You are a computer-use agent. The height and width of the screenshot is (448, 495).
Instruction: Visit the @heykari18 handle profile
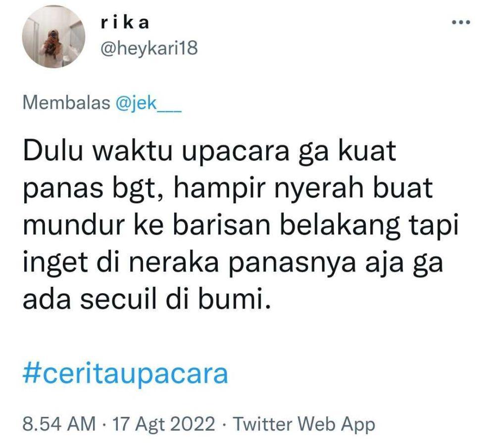tap(149, 48)
